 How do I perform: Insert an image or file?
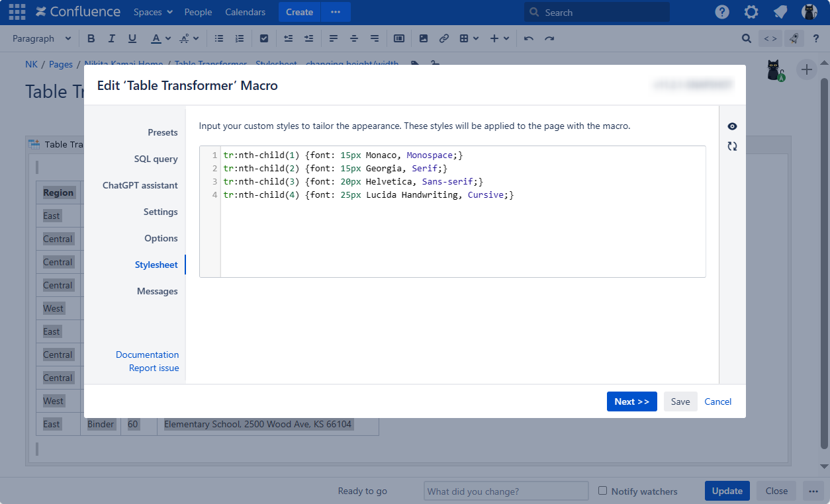[424, 38]
